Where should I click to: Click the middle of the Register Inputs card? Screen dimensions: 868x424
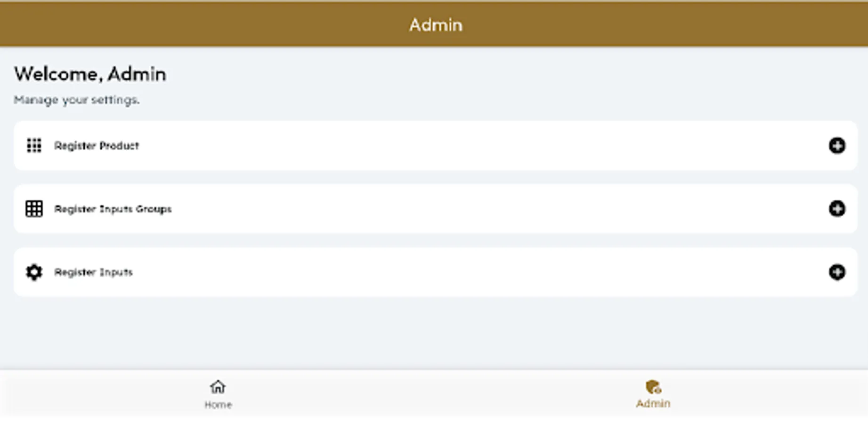(435, 272)
